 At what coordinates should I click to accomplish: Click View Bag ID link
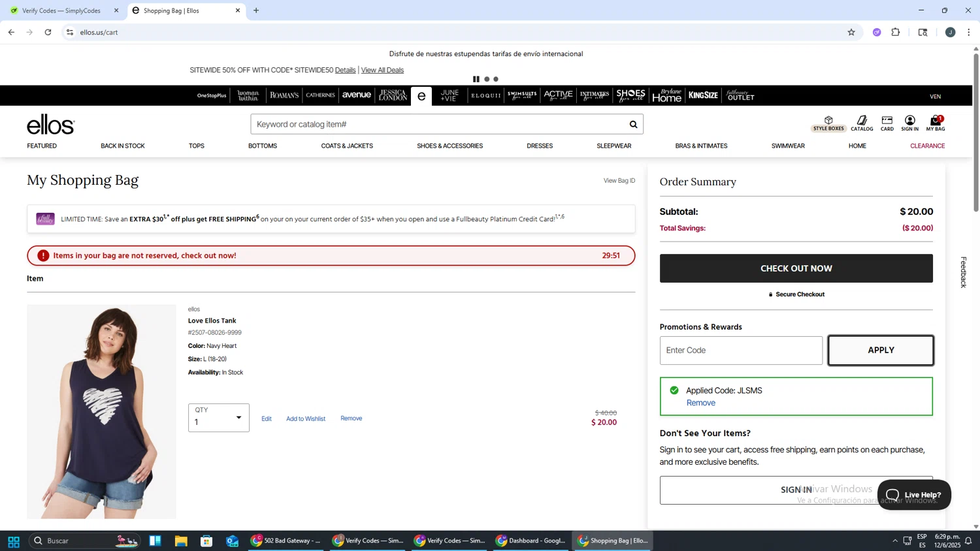[x=619, y=181]
